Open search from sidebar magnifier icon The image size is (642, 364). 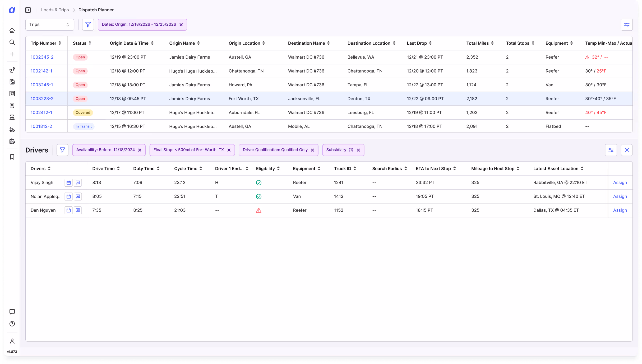12,42
